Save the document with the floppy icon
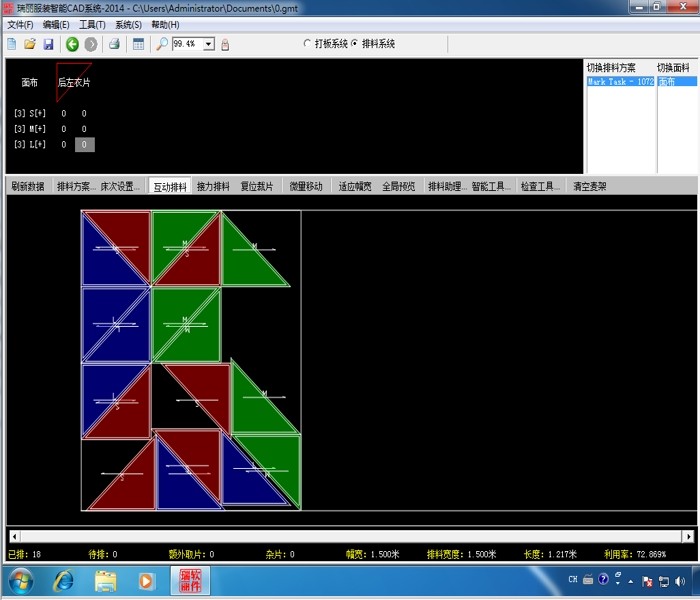Screen dimensions: 700x600 tap(48, 44)
